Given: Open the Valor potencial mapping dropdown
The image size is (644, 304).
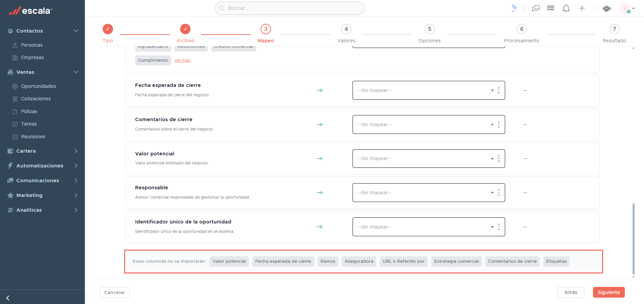Looking at the screenshot, I should (x=429, y=158).
